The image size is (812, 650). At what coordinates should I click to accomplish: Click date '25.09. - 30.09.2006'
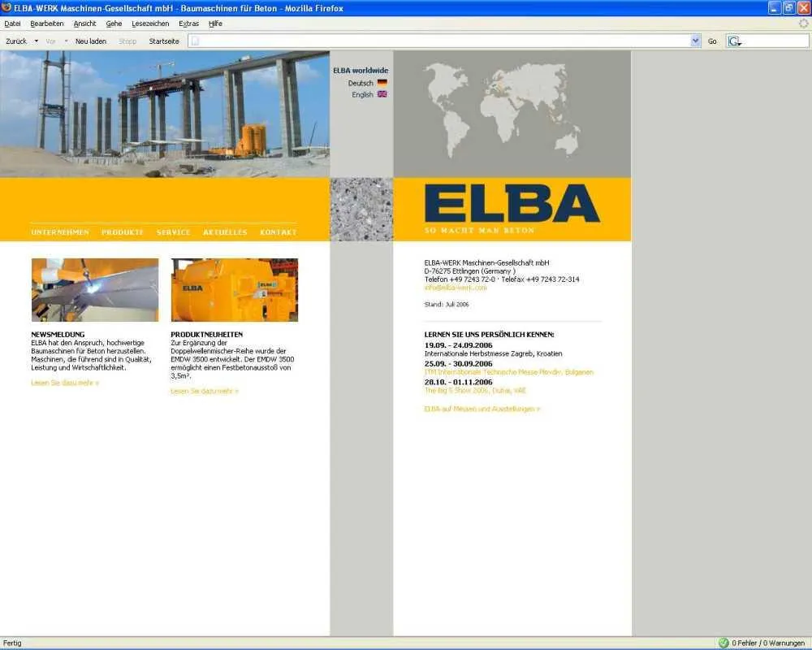tap(458, 363)
